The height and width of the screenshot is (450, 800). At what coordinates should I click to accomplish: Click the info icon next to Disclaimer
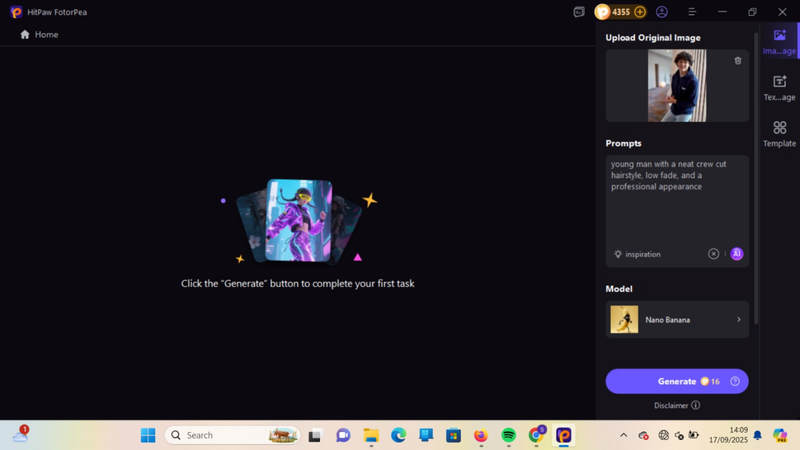(695, 405)
